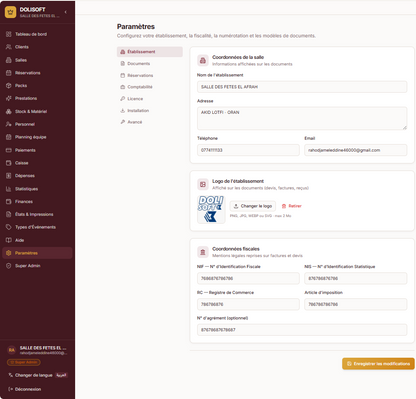
Task: Click the Dépenses icon
Action: pyautogui.click(x=9, y=176)
